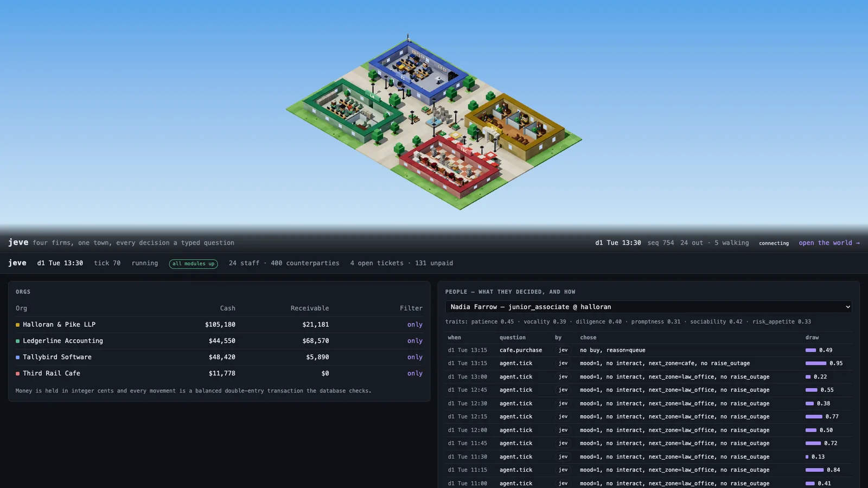Click the jeve logo in the top header
This screenshot has width=868, height=488.
click(x=18, y=242)
